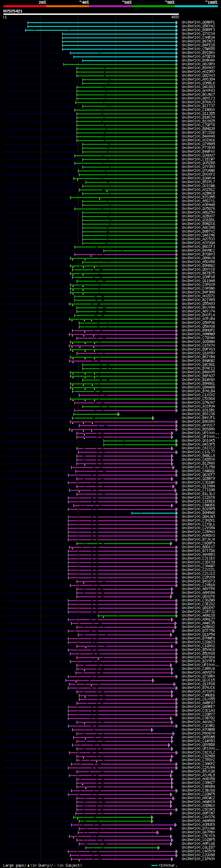The width and height of the screenshot is (221, 868).
Task: Select label UniRef100_B7ITD6
Action: 198,551
